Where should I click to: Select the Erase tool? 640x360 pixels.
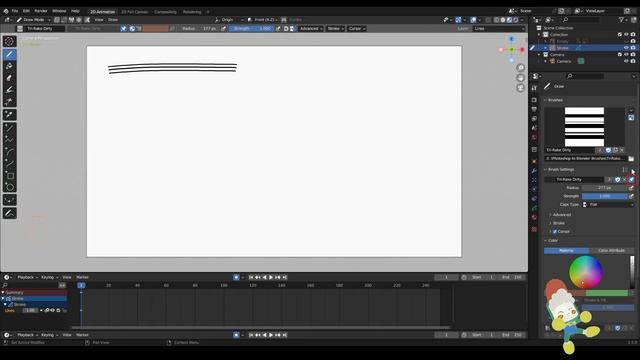pyautogui.click(x=9, y=78)
